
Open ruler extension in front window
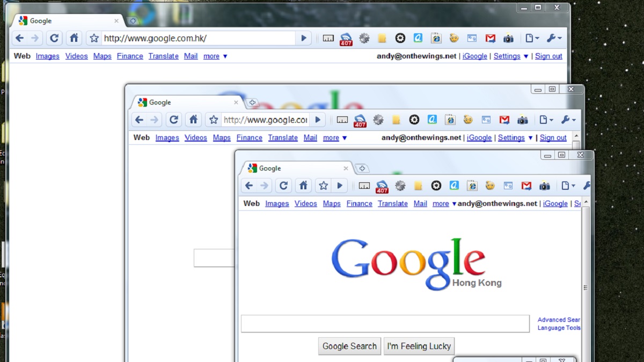click(x=364, y=186)
